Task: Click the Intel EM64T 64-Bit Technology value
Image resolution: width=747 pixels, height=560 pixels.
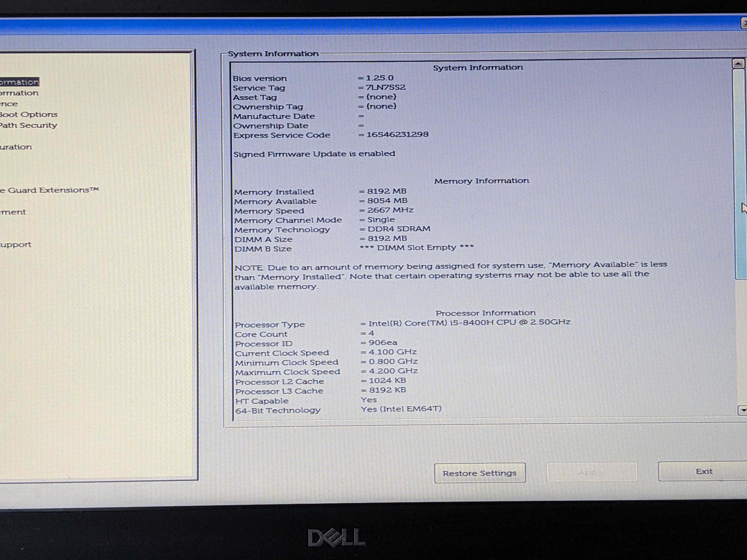Action: (401, 409)
